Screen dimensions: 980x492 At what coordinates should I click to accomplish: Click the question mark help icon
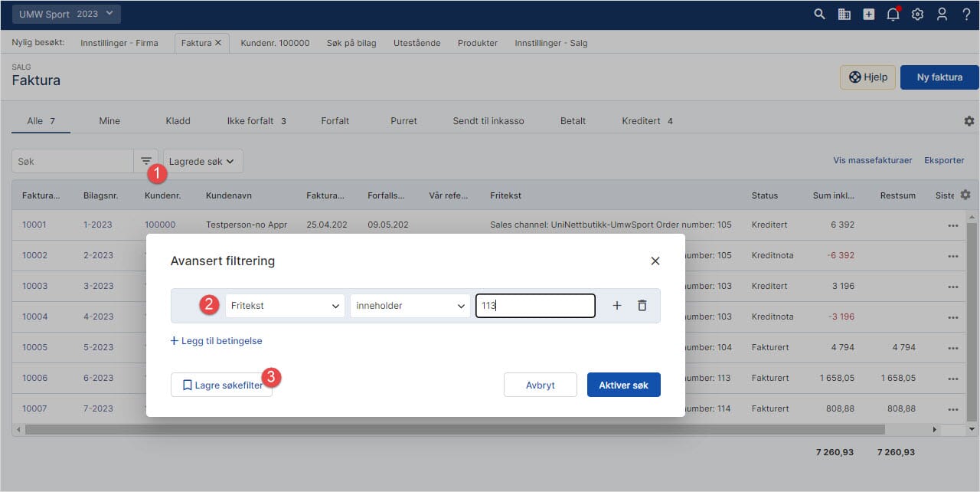(966, 14)
